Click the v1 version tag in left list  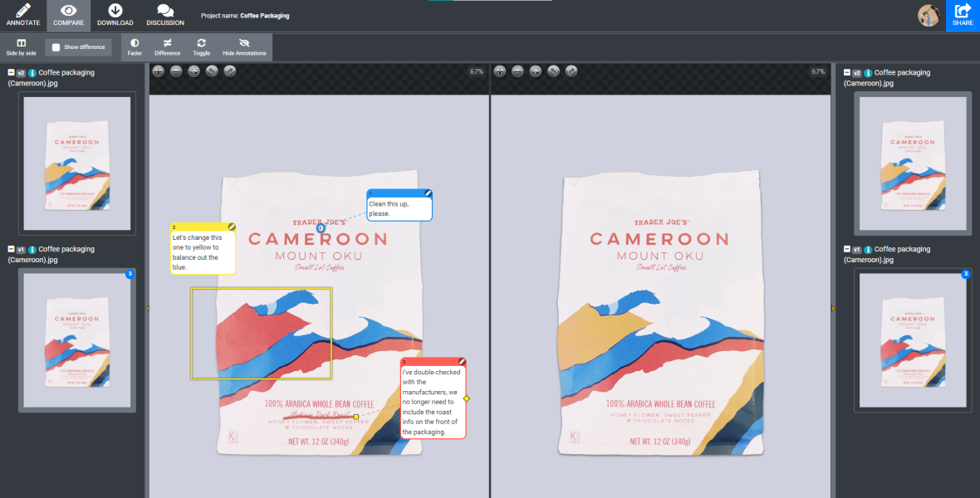click(x=22, y=250)
